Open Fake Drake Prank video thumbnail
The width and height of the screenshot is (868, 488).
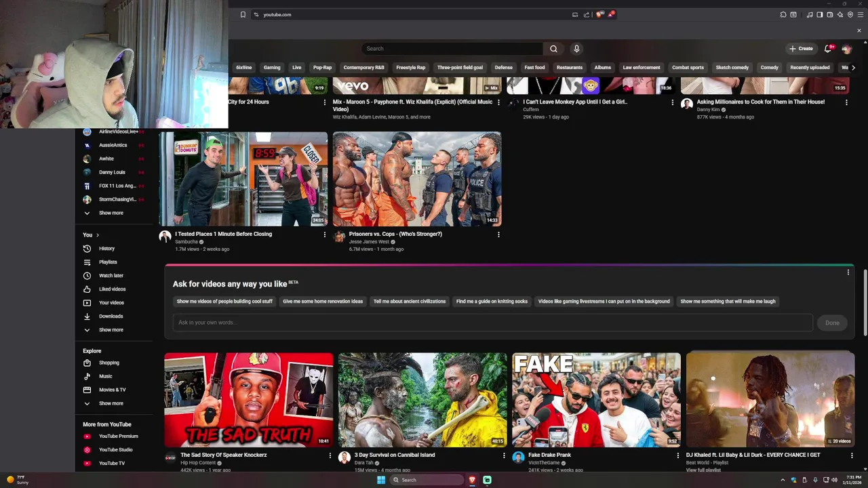(x=596, y=400)
